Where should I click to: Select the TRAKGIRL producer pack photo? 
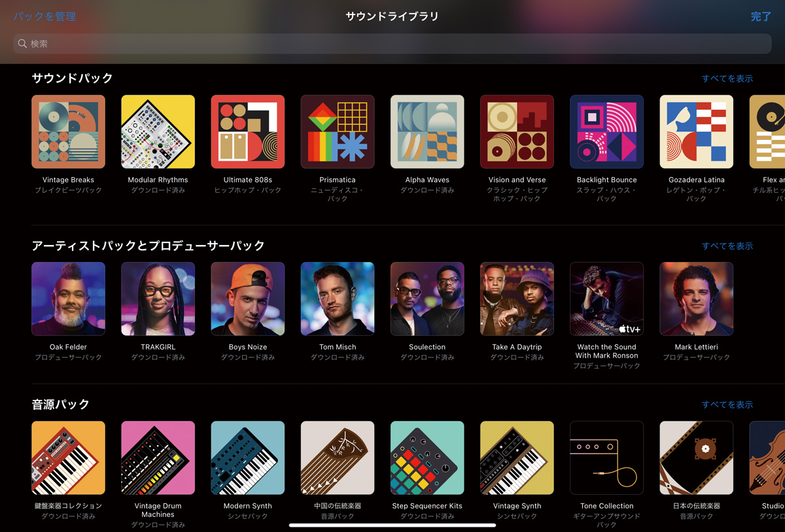click(158, 299)
